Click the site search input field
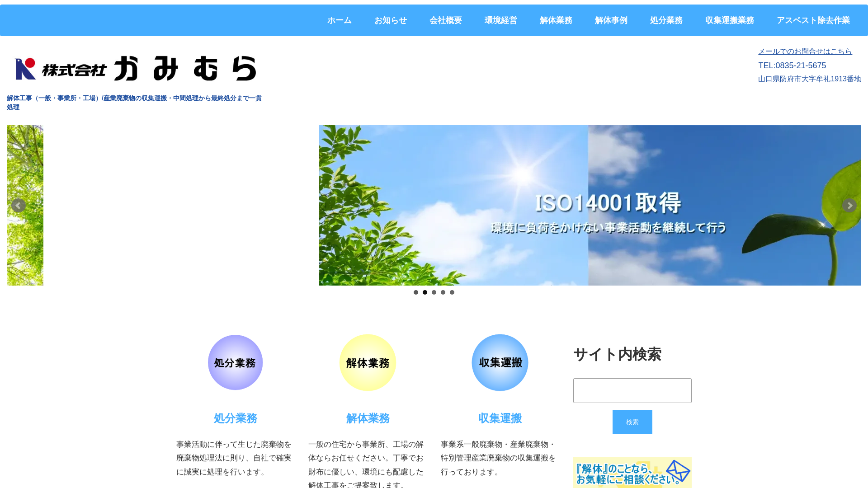868x488 pixels. pyautogui.click(x=632, y=390)
